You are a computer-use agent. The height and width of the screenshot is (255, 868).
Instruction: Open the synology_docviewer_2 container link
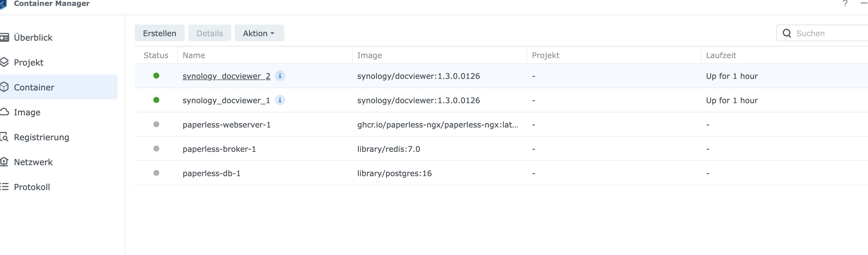[x=226, y=76]
